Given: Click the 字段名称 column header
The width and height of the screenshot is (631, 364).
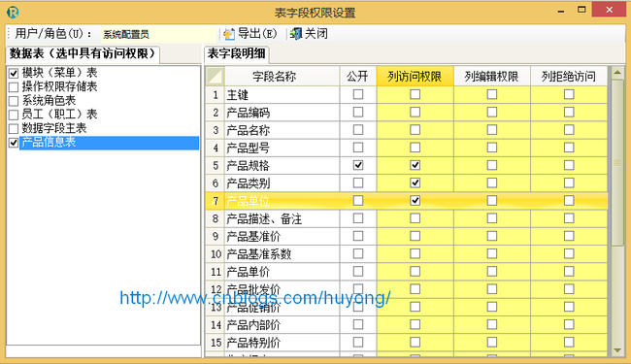Looking at the screenshot, I should [x=282, y=76].
